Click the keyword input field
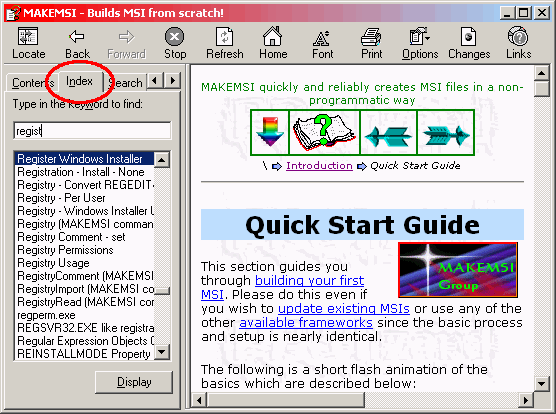The width and height of the screenshot is (556, 414). [x=92, y=131]
